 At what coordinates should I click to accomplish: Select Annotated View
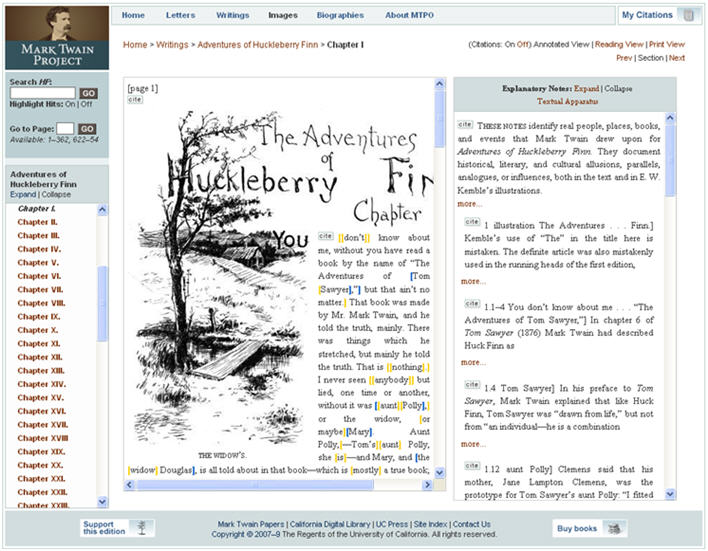561,44
